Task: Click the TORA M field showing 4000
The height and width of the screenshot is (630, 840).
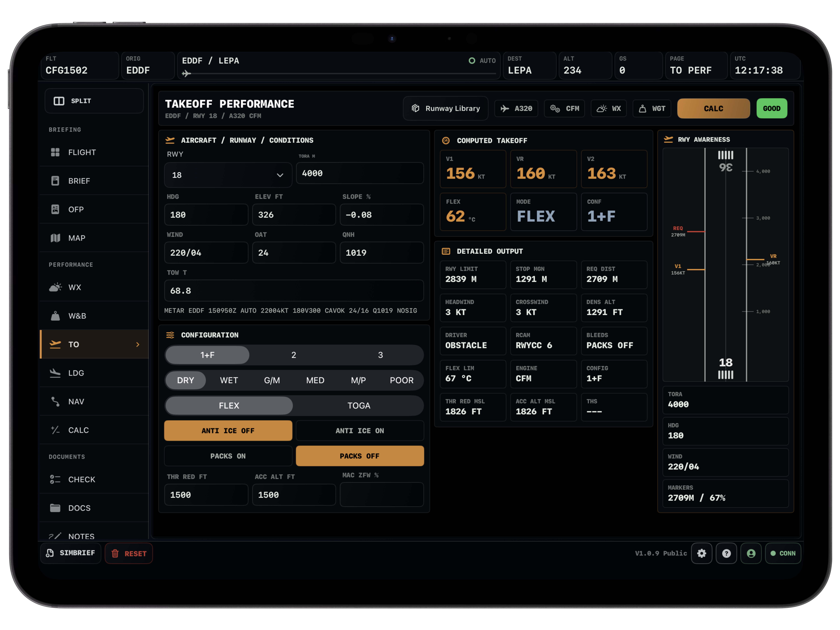Action: click(360, 173)
